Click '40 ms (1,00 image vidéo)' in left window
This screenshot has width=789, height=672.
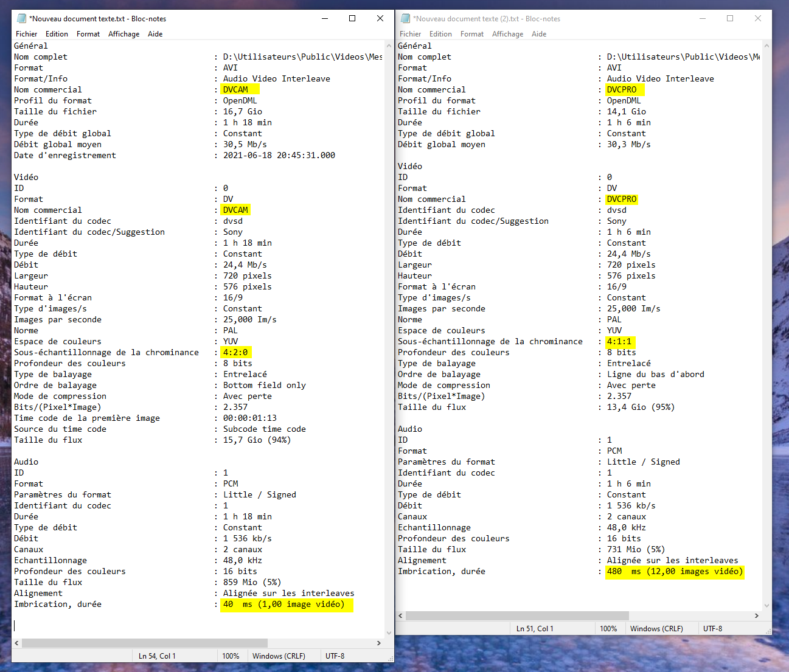click(x=283, y=604)
